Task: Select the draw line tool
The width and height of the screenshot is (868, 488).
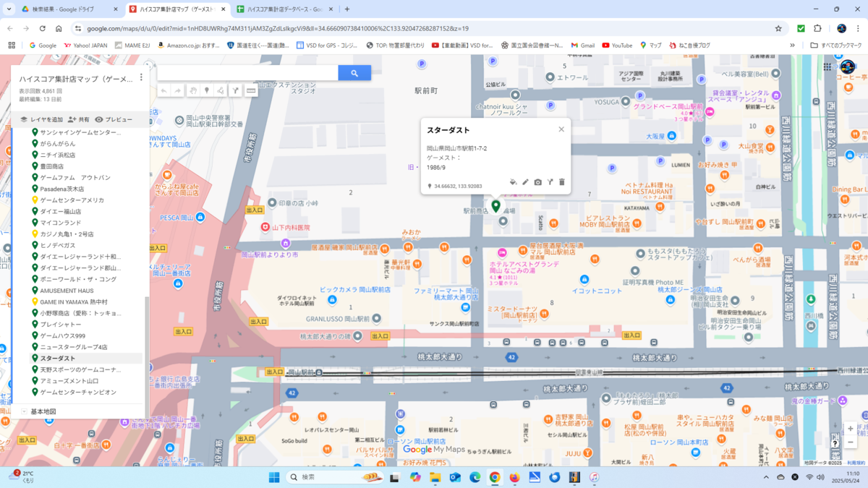Action: tap(221, 90)
